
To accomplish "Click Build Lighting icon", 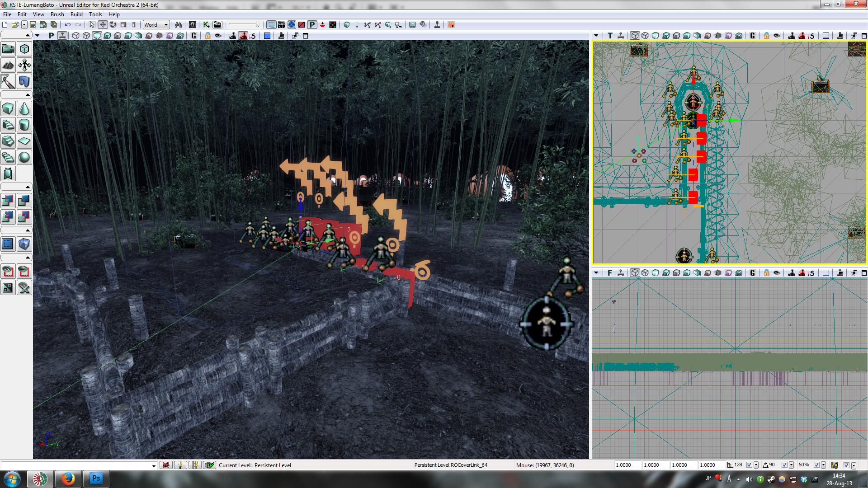I will tap(357, 25).
